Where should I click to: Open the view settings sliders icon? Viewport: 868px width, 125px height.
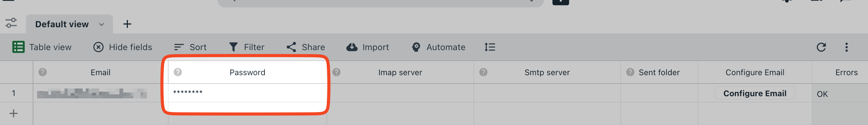[x=11, y=23]
